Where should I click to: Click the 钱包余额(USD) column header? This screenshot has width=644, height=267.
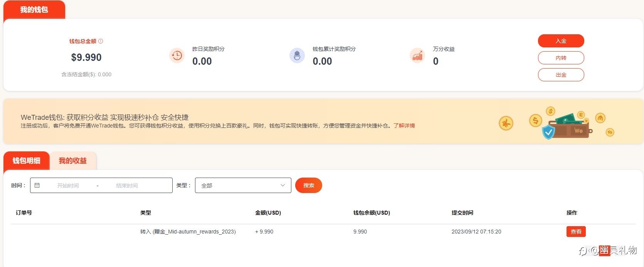point(372,213)
